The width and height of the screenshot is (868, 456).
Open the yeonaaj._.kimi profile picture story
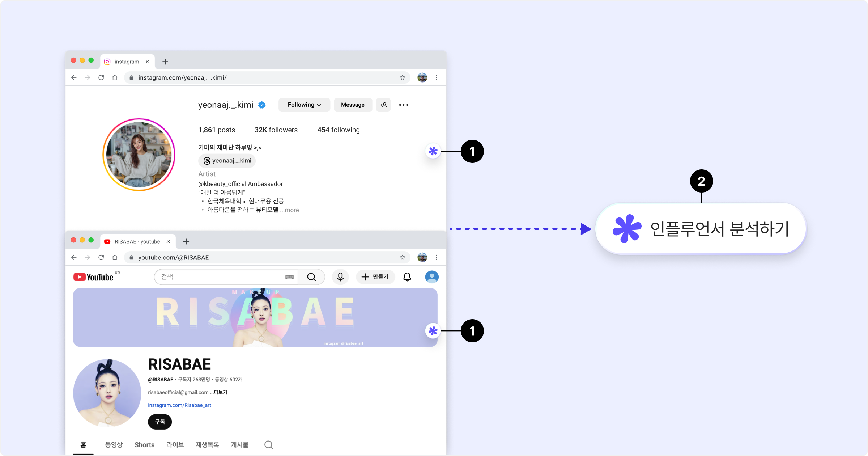(x=139, y=155)
